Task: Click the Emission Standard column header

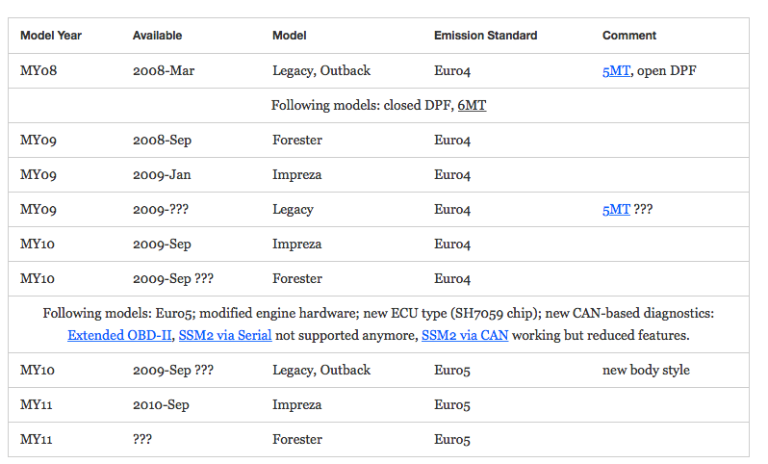Action: 485,36
